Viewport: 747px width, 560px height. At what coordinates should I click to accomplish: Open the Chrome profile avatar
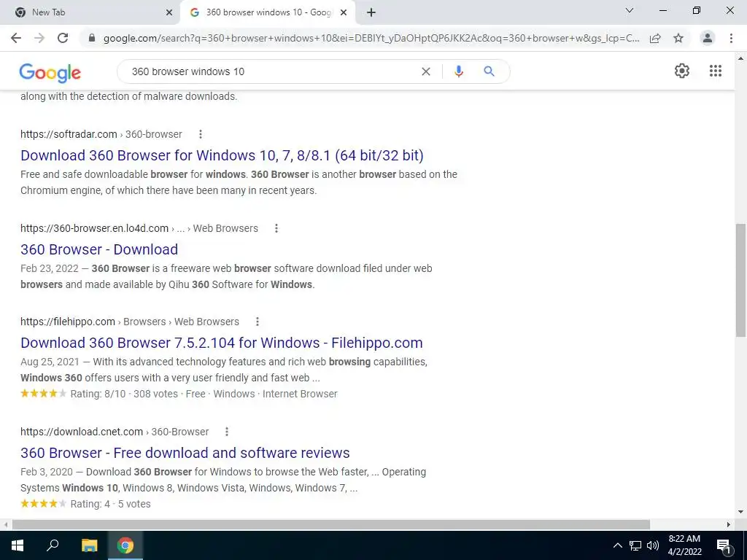708,38
